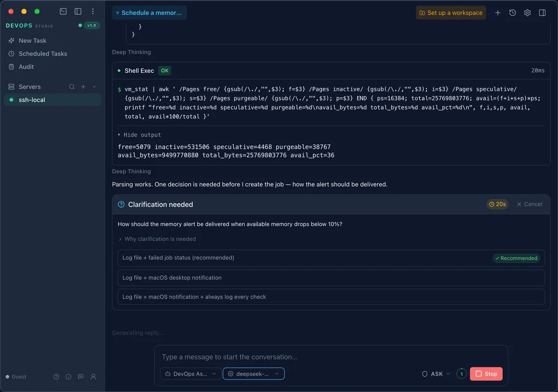Click the 20s countdown timer badge
Viewport: 558px width, 392px height.
coord(498,204)
